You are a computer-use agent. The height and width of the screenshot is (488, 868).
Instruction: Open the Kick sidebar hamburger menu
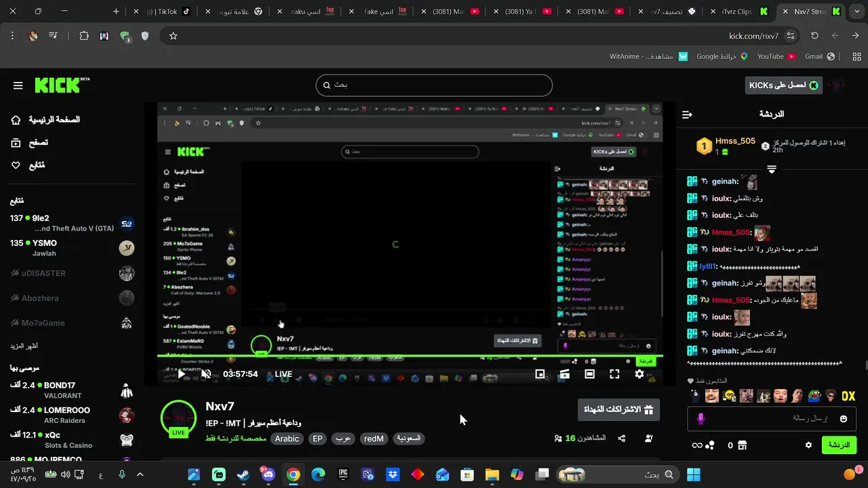(x=18, y=85)
